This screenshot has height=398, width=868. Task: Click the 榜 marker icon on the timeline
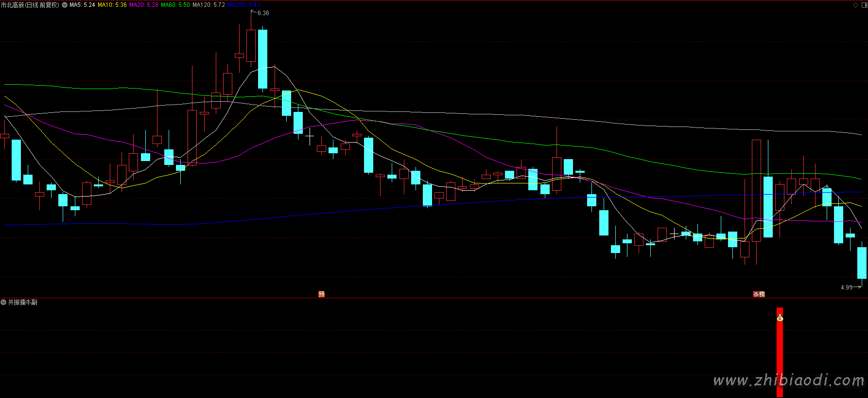[x=762, y=294]
